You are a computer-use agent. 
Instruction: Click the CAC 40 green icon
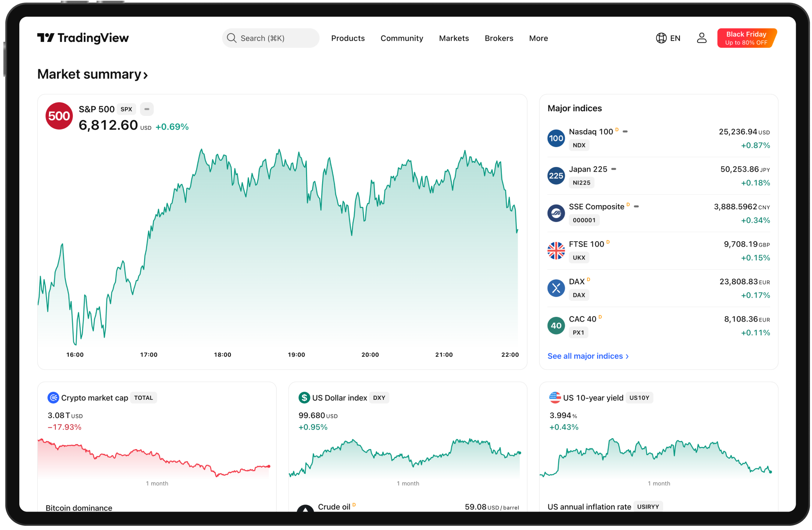point(556,326)
